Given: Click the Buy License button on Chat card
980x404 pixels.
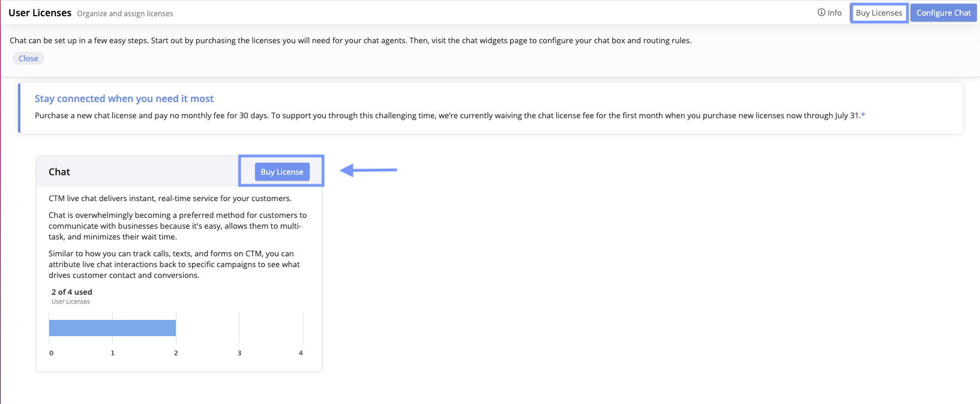Looking at the screenshot, I should [282, 172].
